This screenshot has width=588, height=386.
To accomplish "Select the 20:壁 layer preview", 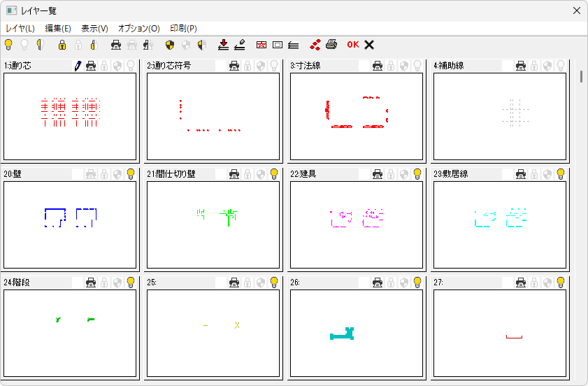I will pos(70,224).
